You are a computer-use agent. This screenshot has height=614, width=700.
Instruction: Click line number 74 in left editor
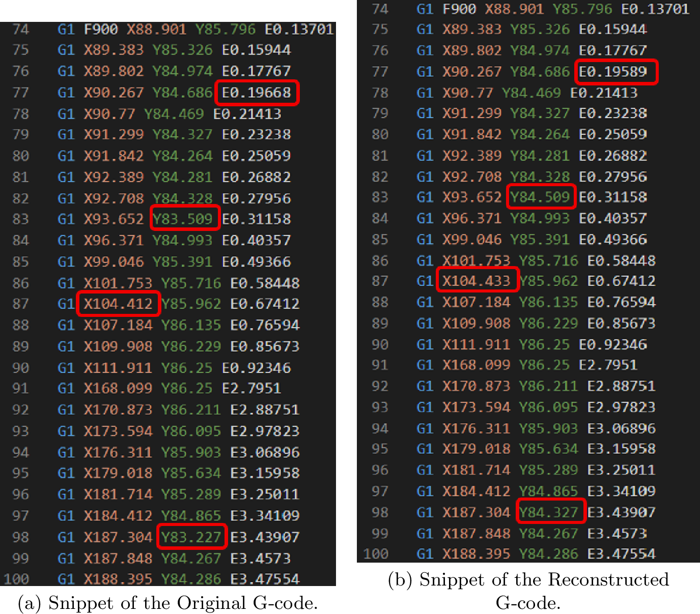[x=20, y=29]
